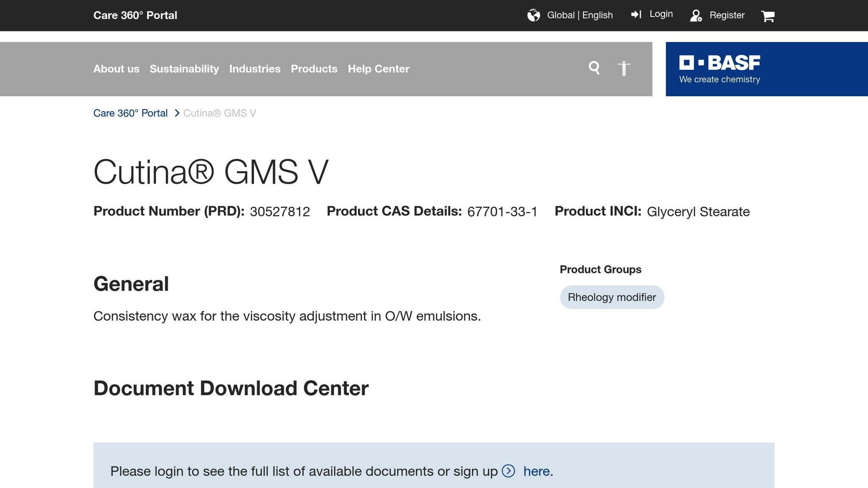
Task: Open the Help Center menu
Action: coord(378,69)
